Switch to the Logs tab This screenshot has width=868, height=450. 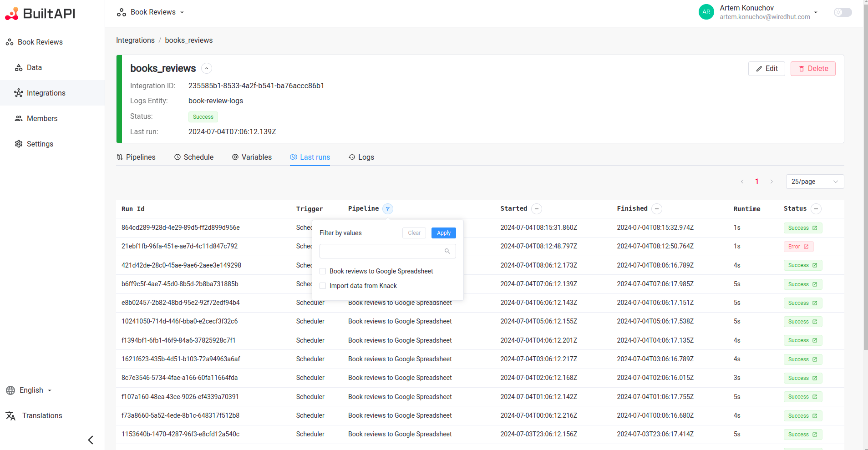[361, 157]
